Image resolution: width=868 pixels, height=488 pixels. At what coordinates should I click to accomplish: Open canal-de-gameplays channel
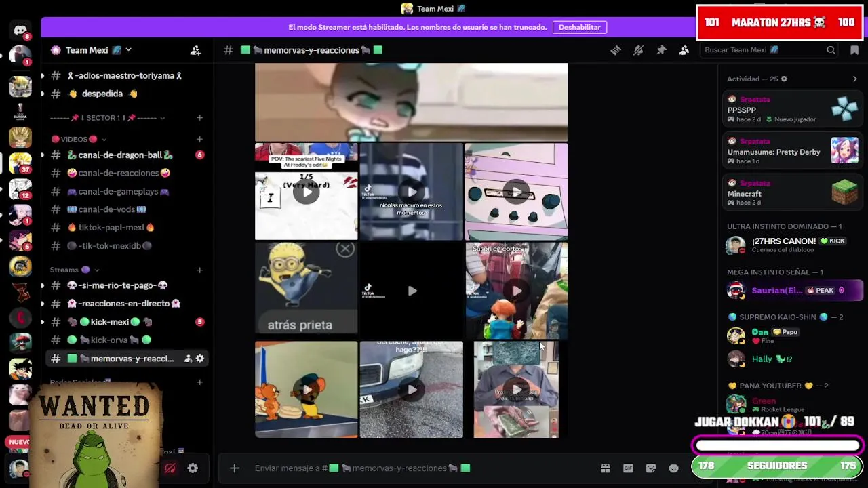click(126, 192)
